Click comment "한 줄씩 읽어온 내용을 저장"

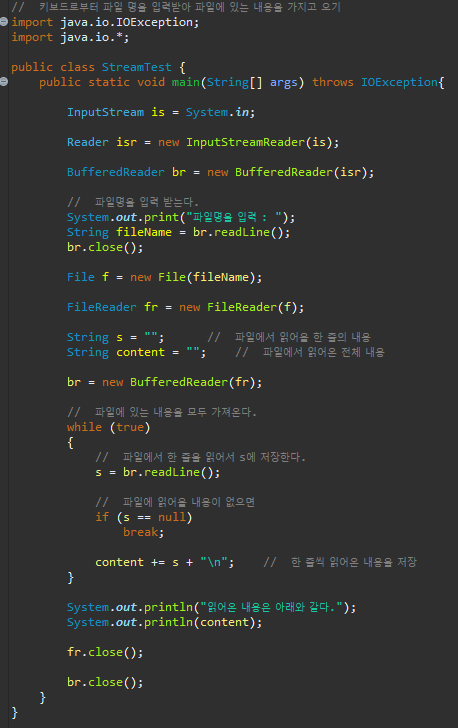click(x=353, y=562)
